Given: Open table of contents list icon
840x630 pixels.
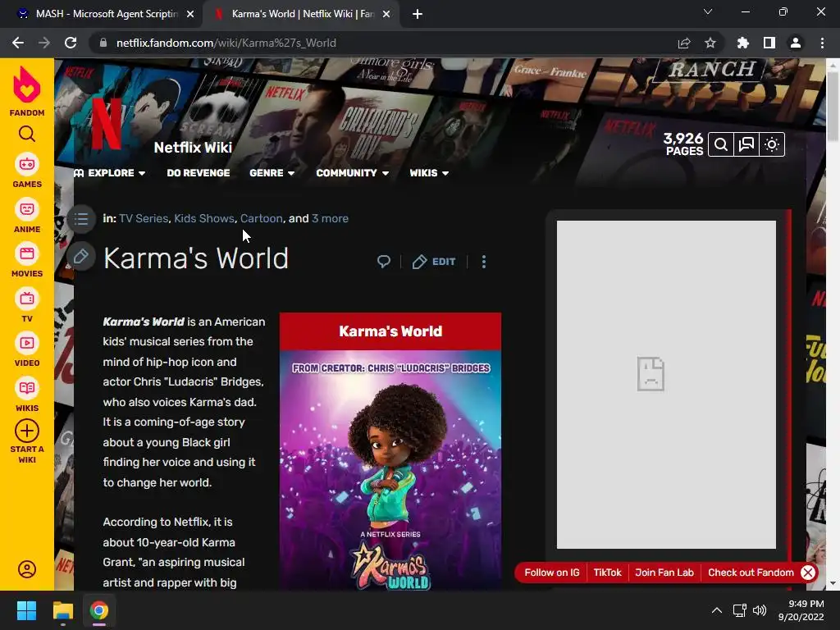Looking at the screenshot, I should (x=81, y=218).
